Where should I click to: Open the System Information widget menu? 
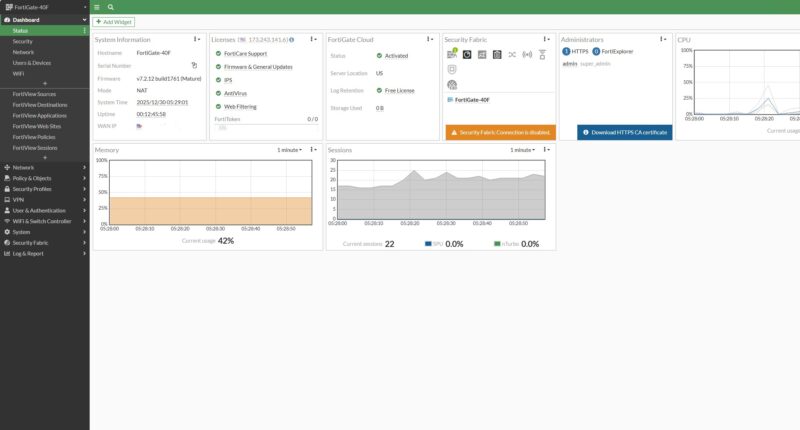coord(197,39)
